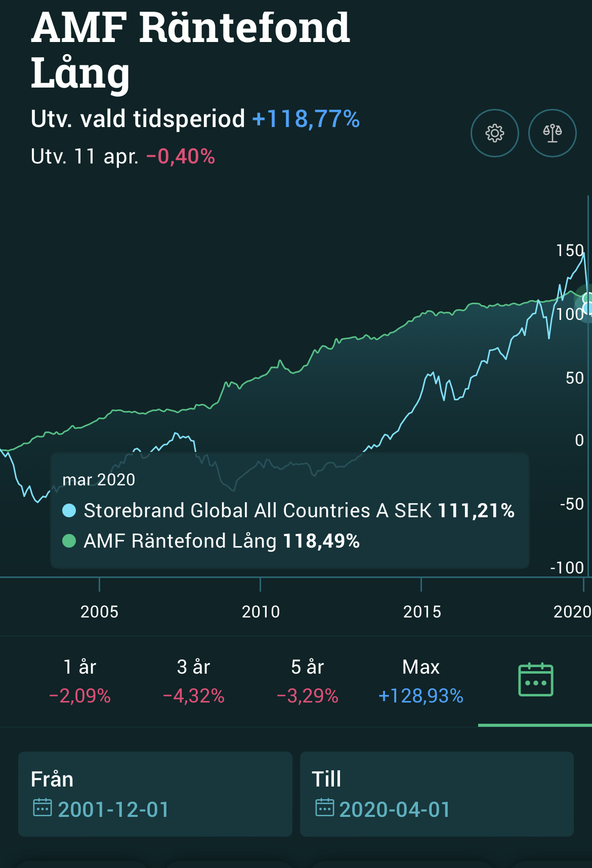The image size is (592, 868).
Task: Tap the AMF Räntefond Lång fund title
Action: coord(190,50)
